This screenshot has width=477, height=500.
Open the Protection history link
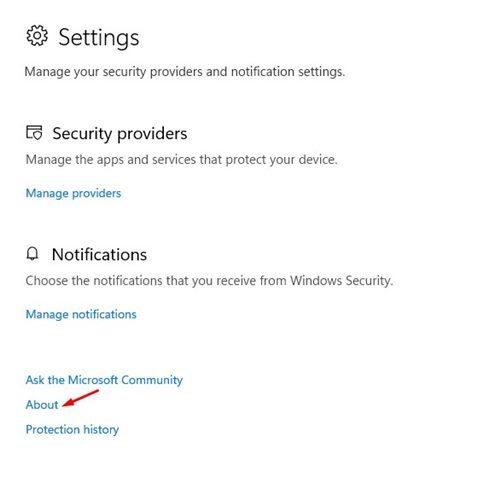tap(72, 429)
